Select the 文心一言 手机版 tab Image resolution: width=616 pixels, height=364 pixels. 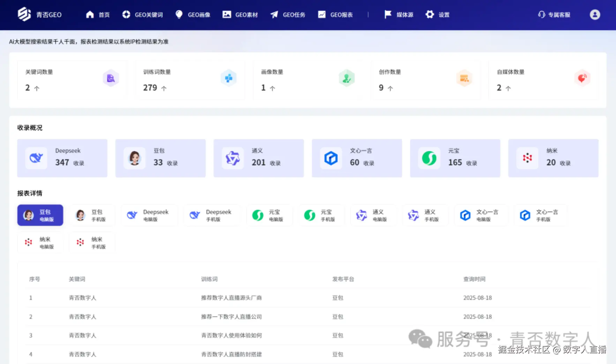click(541, 215)
